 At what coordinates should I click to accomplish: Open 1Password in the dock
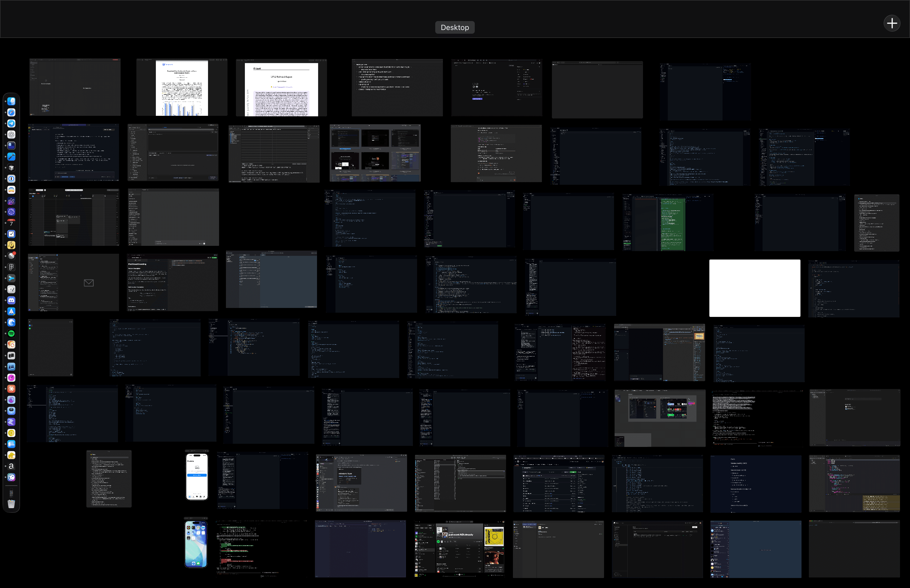12,179
